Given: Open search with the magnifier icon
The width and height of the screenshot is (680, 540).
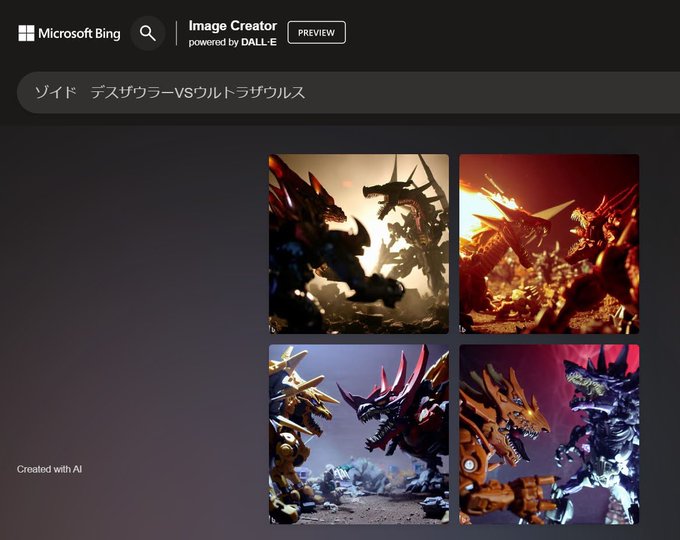Looking at the screenshot, I should (148, 33).
